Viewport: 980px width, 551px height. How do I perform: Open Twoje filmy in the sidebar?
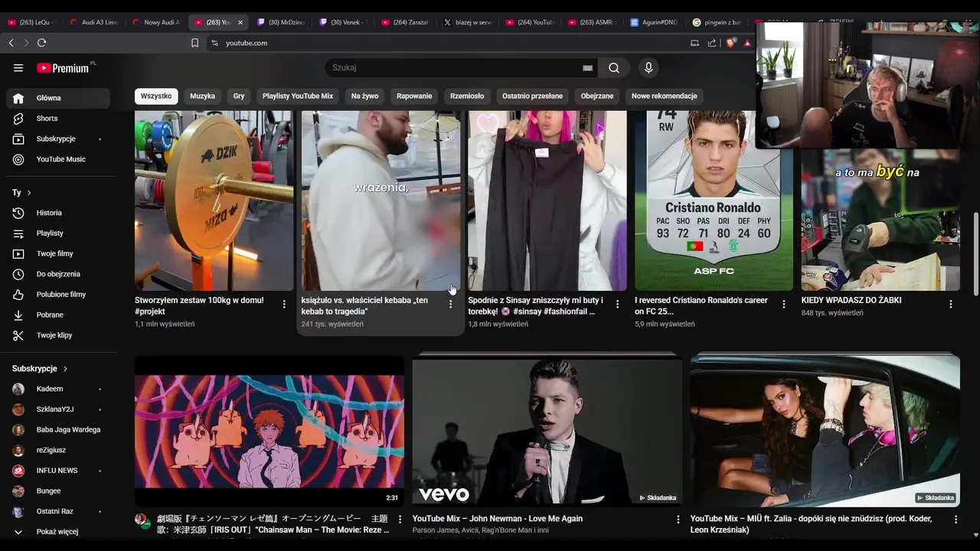pyautogui.click(x=58, y=253)
